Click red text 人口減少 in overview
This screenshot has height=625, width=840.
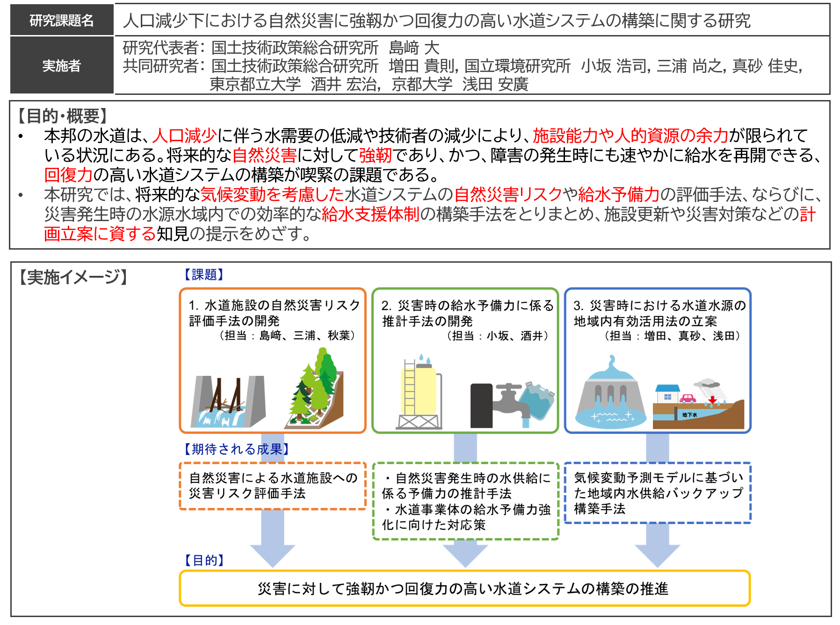(x=185, y=136)
